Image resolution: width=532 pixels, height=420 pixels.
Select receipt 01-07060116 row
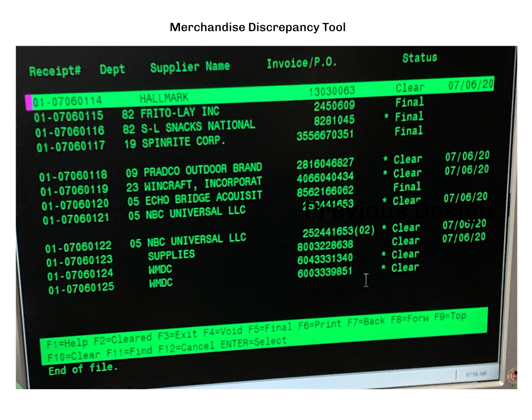tap(229, 124)
